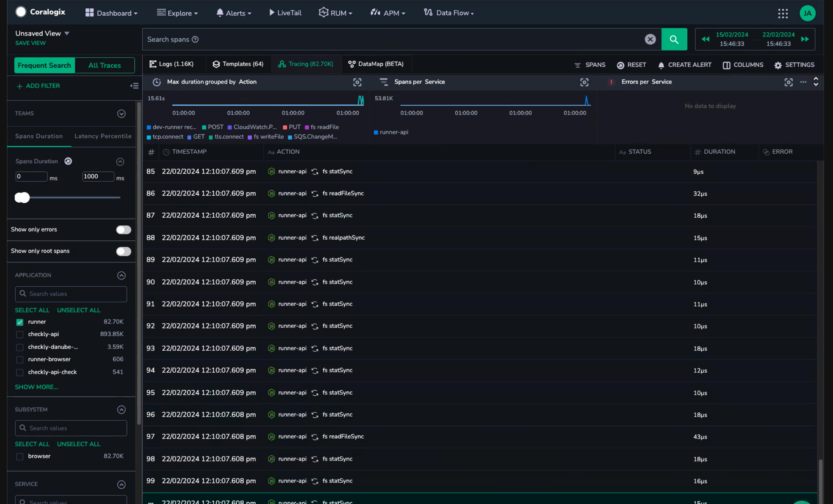Collapse the APPLICATION filter section
Screen dimensions: 833x504
coord(121,276)
